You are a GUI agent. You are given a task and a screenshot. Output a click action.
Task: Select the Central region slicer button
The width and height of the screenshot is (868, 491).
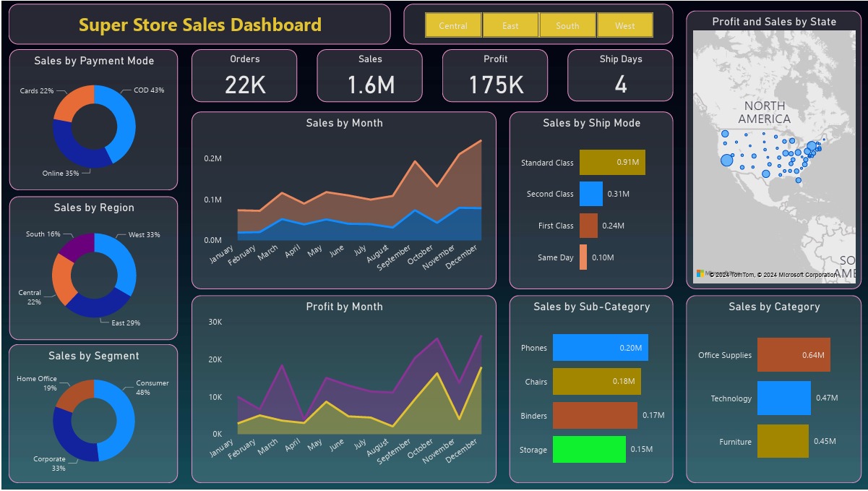point(453,25)
